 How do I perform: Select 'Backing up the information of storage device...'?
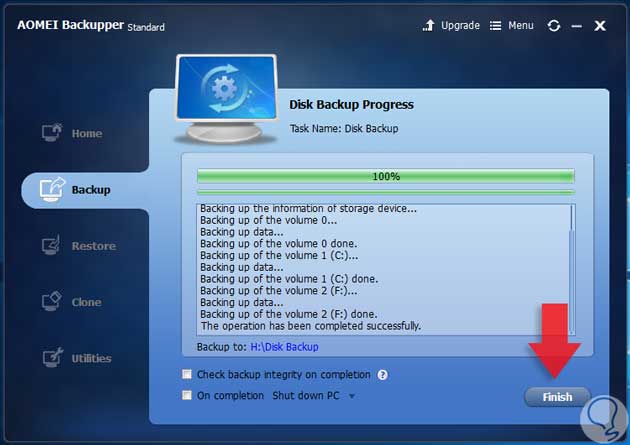(x=309, y=208)
